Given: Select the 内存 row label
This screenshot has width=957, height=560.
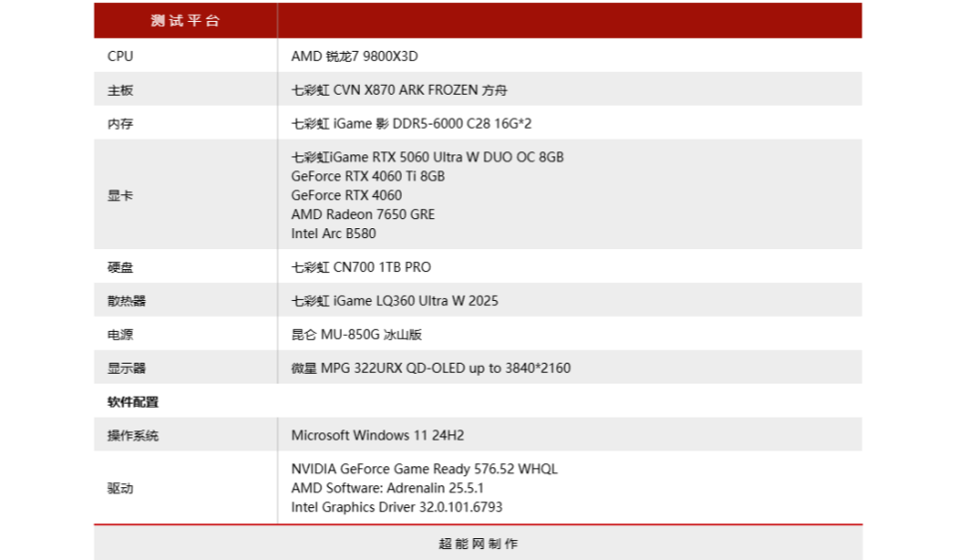Looking at the screenshot, I should click(121, 124).
